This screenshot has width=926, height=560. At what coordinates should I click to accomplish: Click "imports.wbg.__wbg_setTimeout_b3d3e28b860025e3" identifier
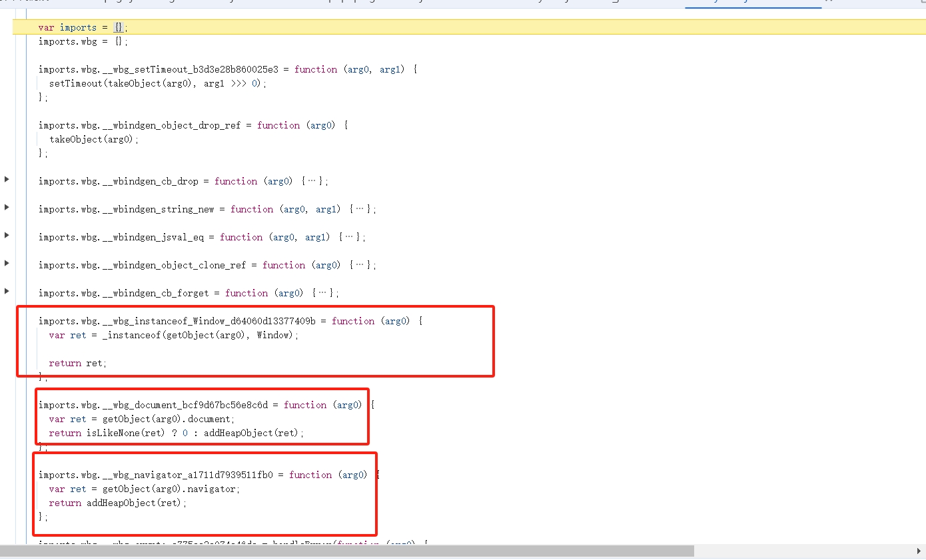(x=158, y=69)
